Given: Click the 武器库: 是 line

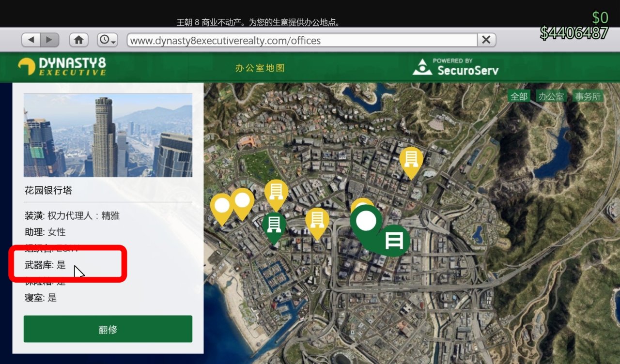Looking at the screenshot, I should (x=45, y=265).
